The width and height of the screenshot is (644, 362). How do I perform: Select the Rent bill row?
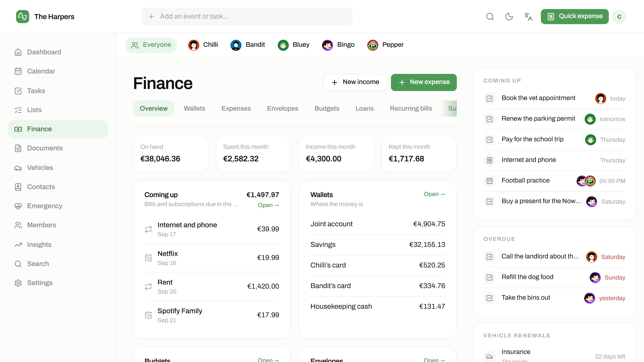212,287
